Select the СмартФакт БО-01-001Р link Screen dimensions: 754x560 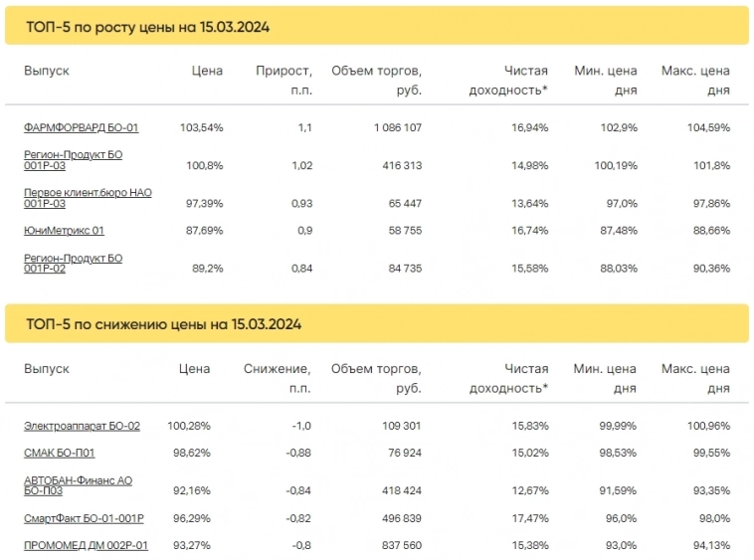[85, 518]
